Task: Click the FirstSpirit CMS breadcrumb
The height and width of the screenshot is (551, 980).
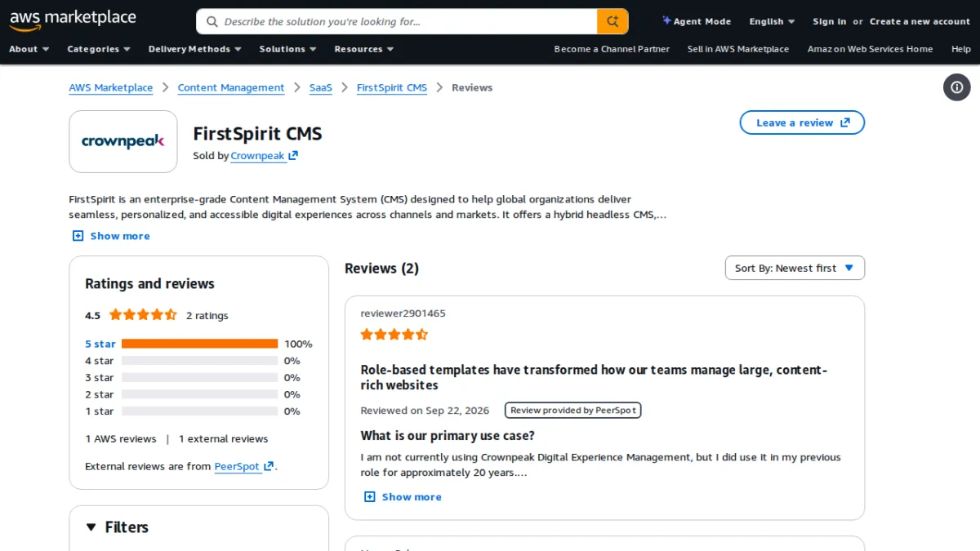Action: pyautogui.click(x=392, y=87)
